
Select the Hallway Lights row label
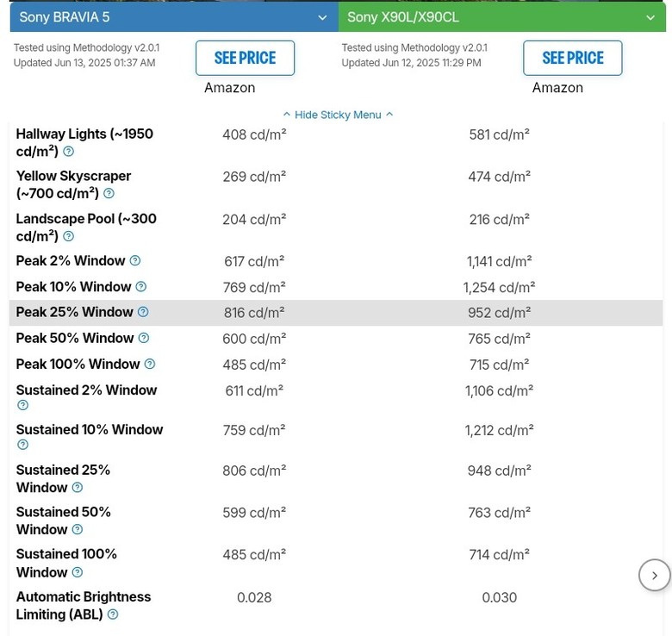tap(84, 142)
